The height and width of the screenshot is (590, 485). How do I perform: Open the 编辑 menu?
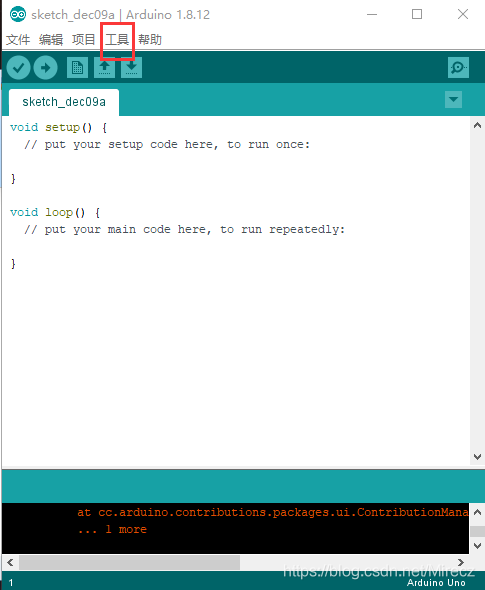click(x=51, y=39)
